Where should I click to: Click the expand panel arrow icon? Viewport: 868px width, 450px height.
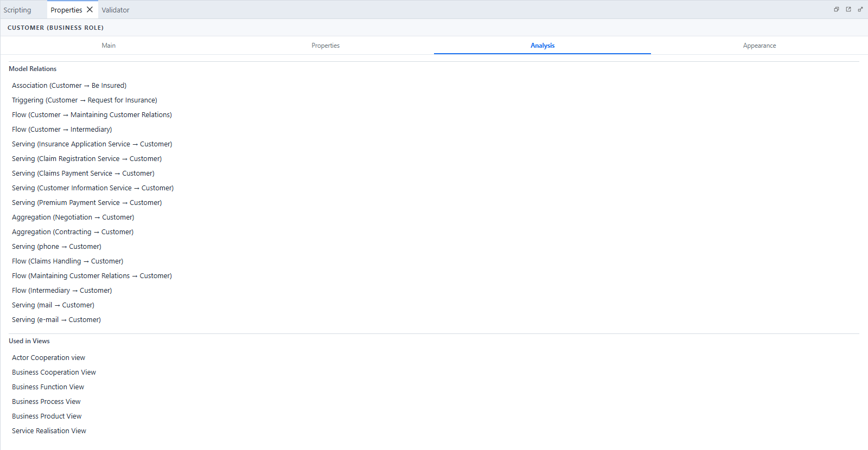pyautogui.click(x=860, y=9)
